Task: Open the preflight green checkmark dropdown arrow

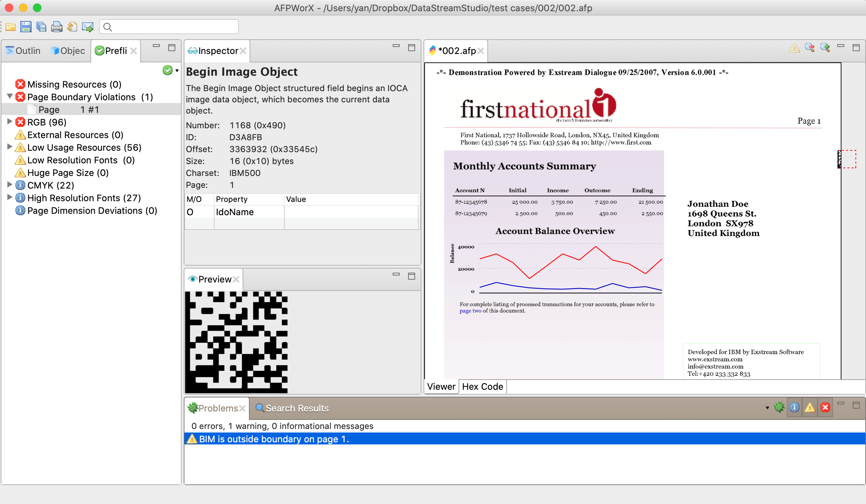Action: pyautogui.click(x=177, y=71)
